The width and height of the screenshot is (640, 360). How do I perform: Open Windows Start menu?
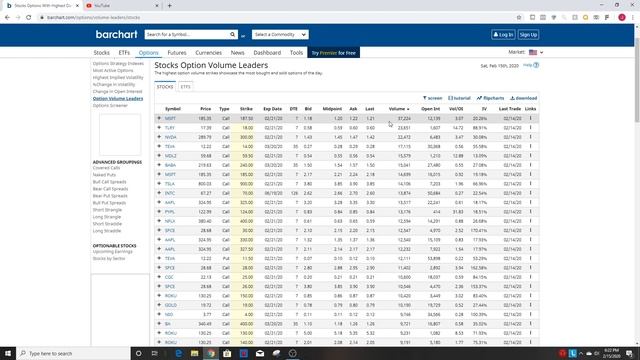click(x=8, y=353)
